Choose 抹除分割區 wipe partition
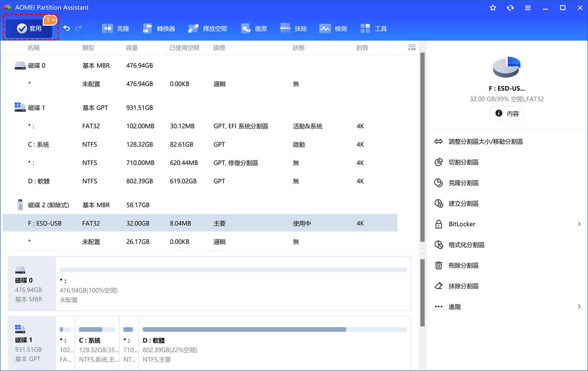Screen dimensions: 588x371 point(464,286)
